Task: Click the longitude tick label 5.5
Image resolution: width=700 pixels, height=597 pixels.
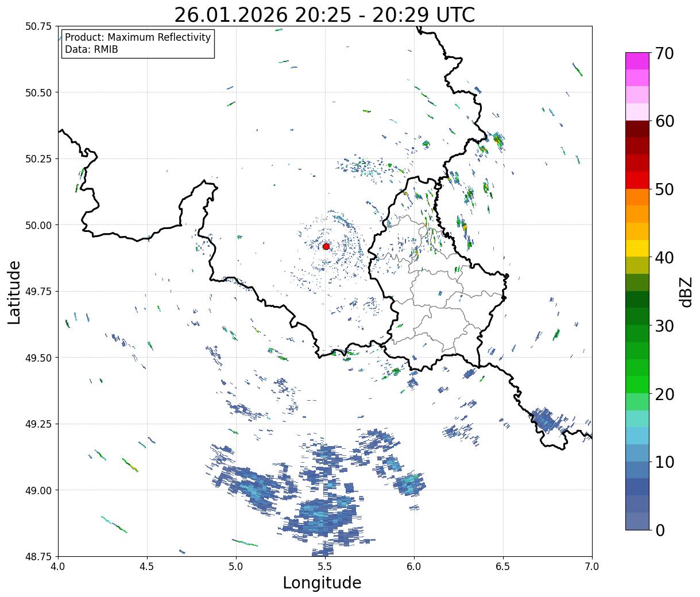Action: tap(325, 567)
